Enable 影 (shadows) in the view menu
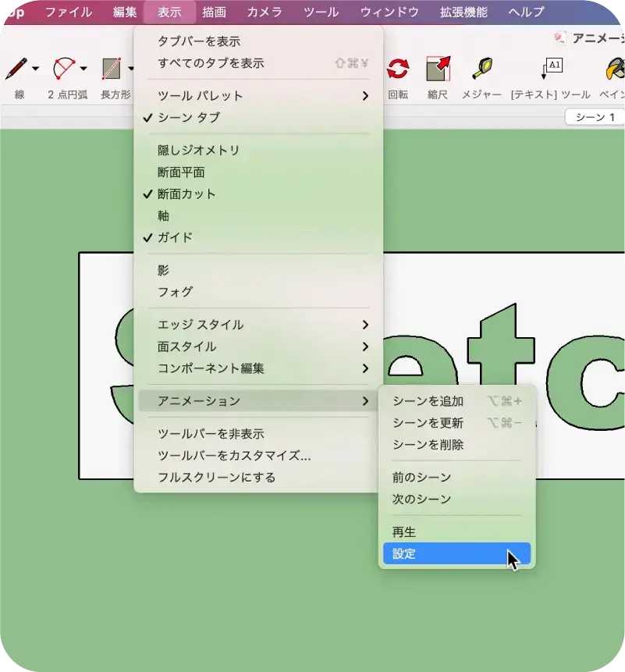 163,270
